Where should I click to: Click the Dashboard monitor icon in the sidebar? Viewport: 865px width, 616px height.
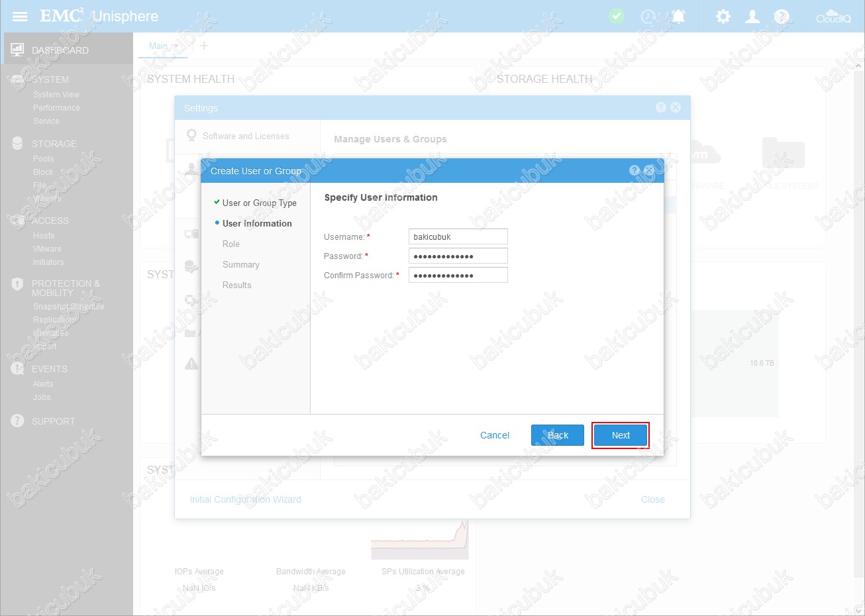click(18, 50)
